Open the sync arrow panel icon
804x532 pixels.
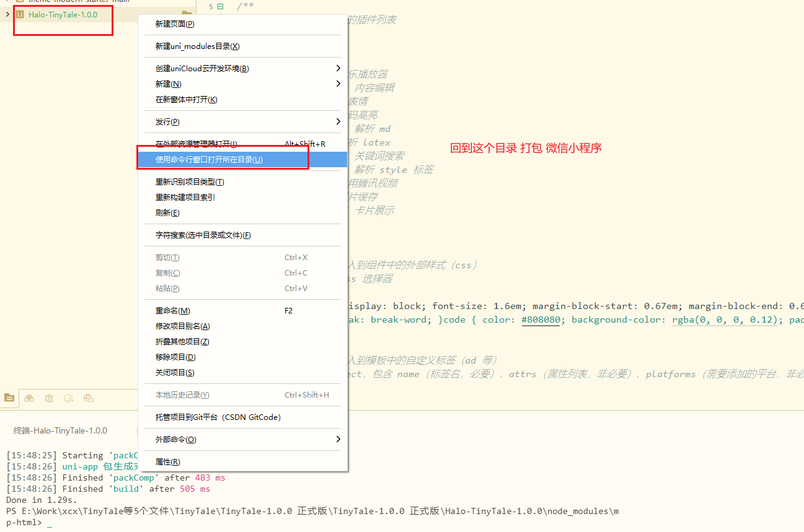pyautogui.click(x=69, y=398)
